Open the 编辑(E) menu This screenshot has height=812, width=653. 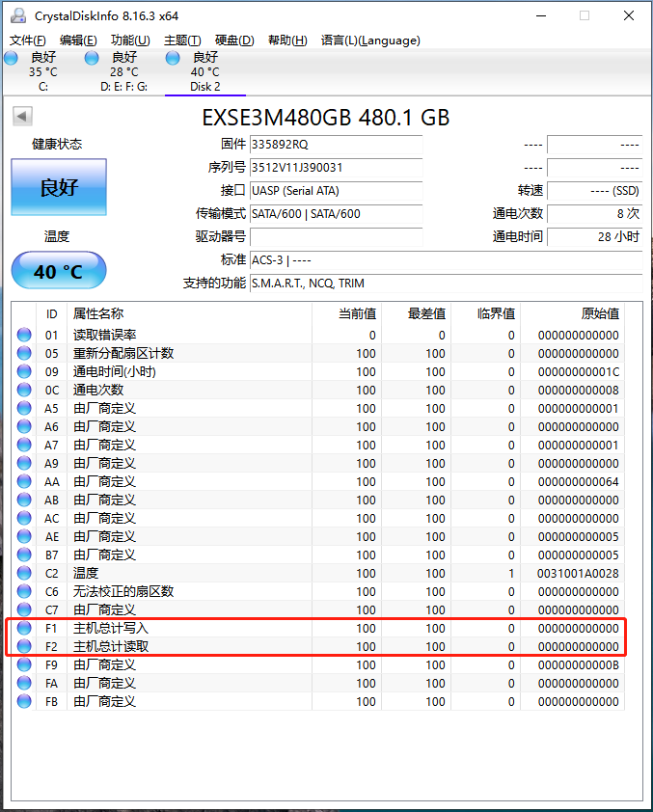78,41
